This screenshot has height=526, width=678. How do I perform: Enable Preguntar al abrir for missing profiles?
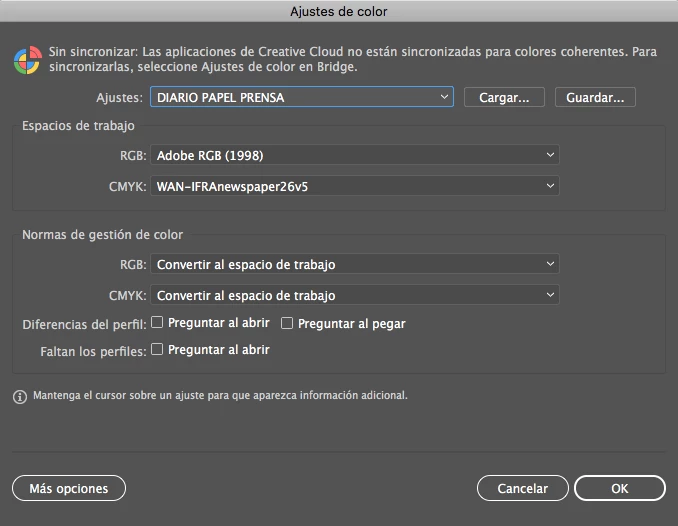(157, 349)
